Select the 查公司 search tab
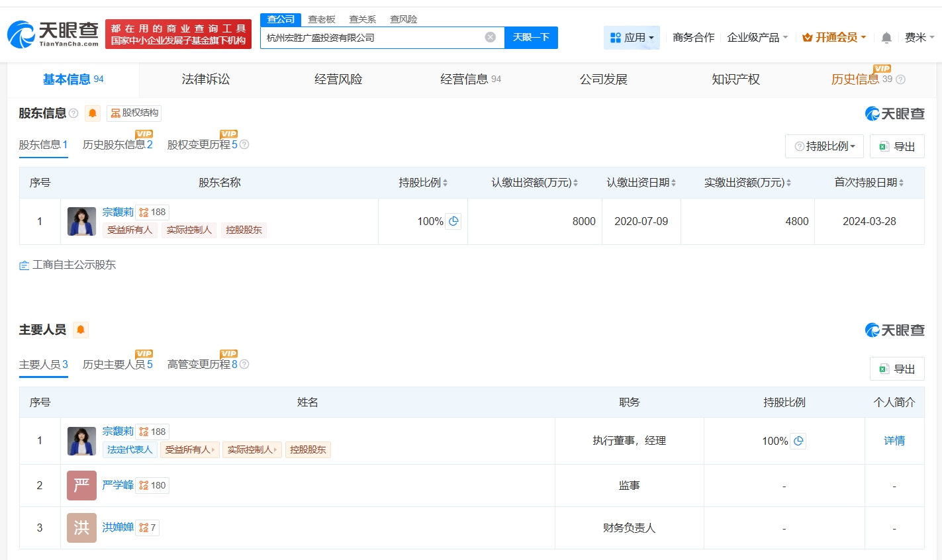Viewport: 942px width, 560px height. (281, 19)
